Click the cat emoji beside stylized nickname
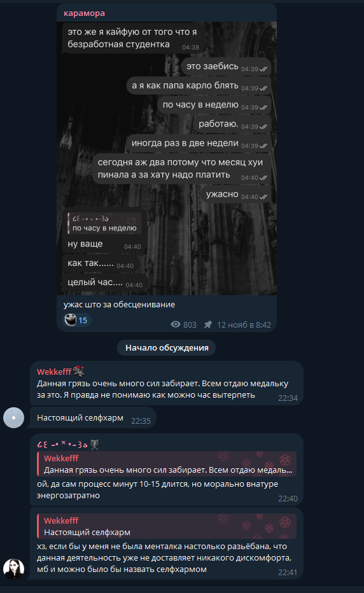 [x=94, y=444]
